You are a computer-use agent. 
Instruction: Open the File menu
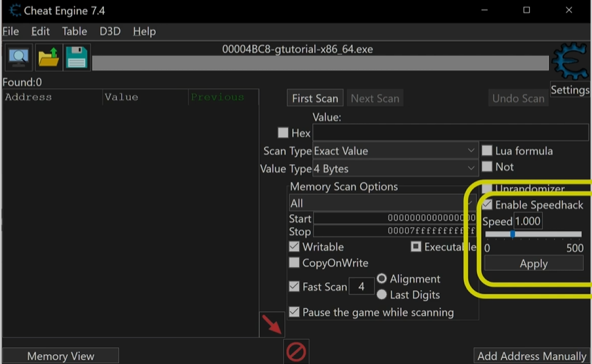coord(10,31)
